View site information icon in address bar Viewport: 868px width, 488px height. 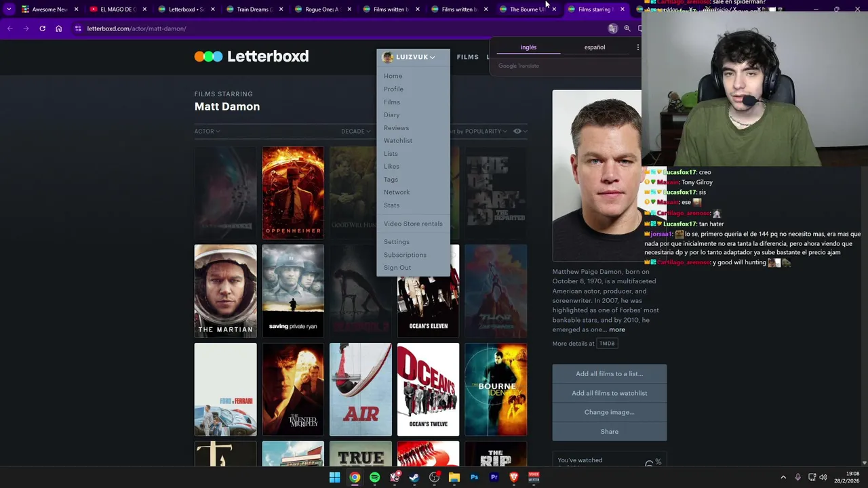[x=78, y=28]
